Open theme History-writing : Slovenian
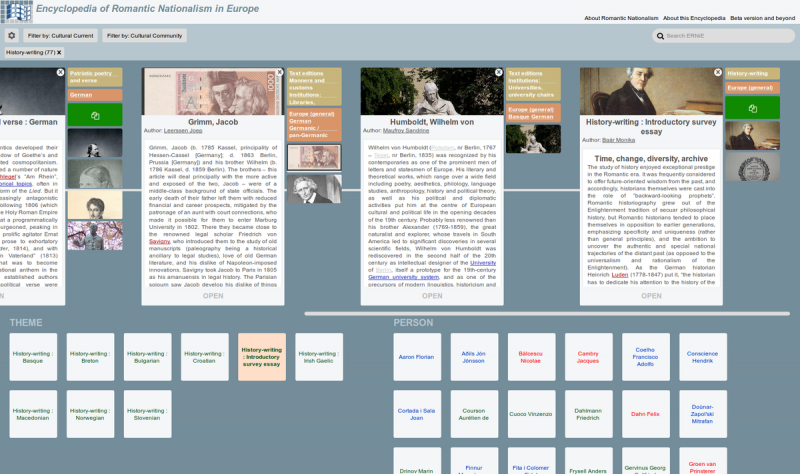The image size is (800, 474). (x=147, y=414)
